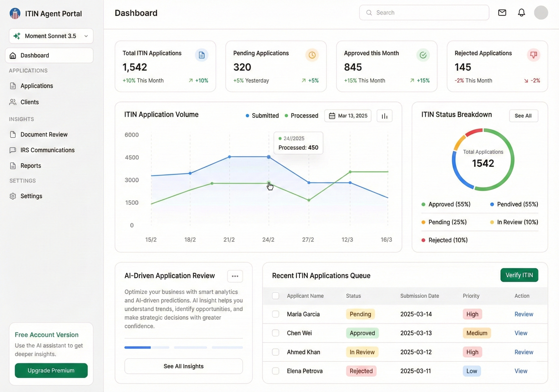Go to Document Review in sidebar

click(44, 135)
